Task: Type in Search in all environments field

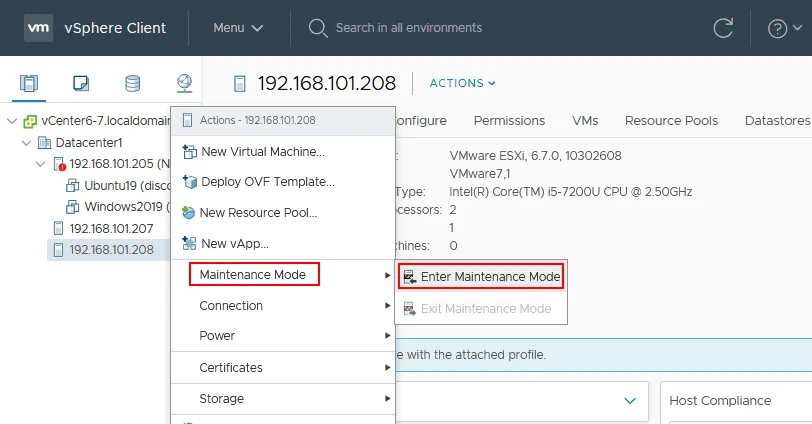Action: (420, 28)
